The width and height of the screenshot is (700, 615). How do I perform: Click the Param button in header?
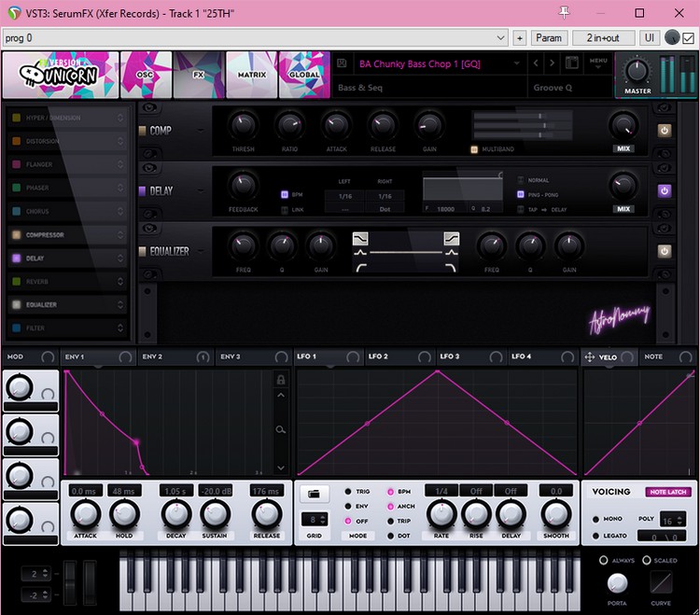(x=549, y=38)
